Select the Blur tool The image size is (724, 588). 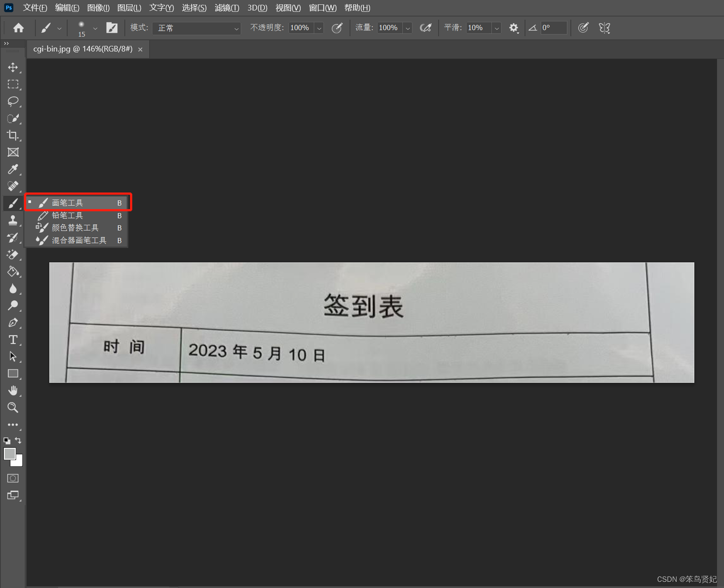tap(13, 289)
